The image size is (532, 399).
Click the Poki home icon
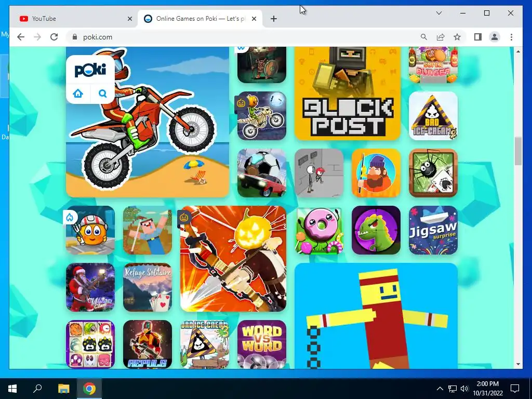[78, 93]
